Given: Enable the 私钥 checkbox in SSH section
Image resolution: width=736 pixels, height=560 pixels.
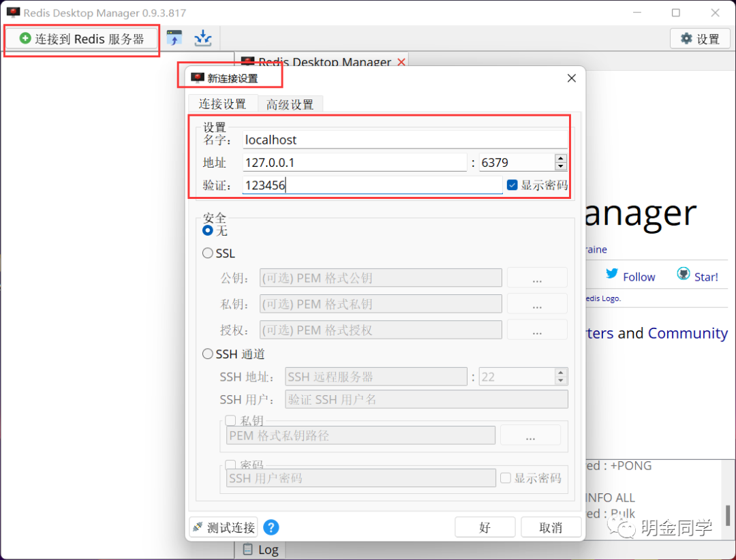Looking at the screenshot, I should pos(230,420).
